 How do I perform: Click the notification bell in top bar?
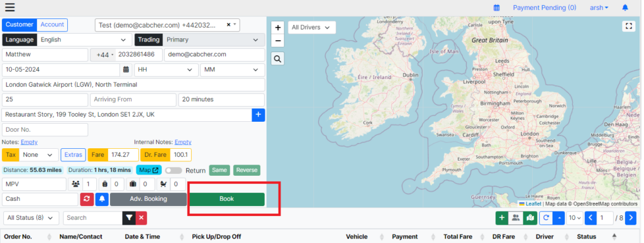pos(625,8)
